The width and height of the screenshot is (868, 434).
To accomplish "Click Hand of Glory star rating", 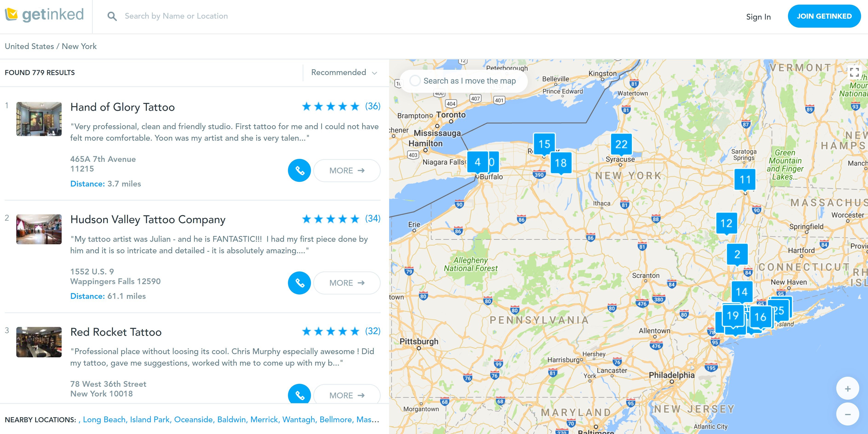I will (331, 107).
